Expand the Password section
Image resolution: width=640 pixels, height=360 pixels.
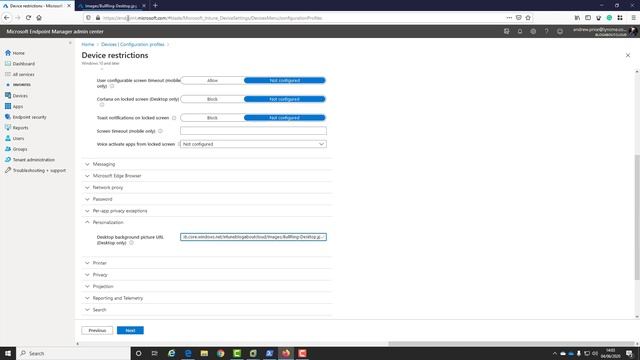[x=207, y=199]
